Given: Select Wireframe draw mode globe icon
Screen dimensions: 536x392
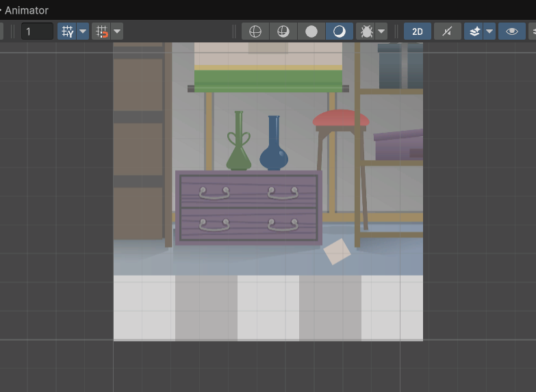Looking at the screenshot, I should pyautogui.click(x=255, y=31).
